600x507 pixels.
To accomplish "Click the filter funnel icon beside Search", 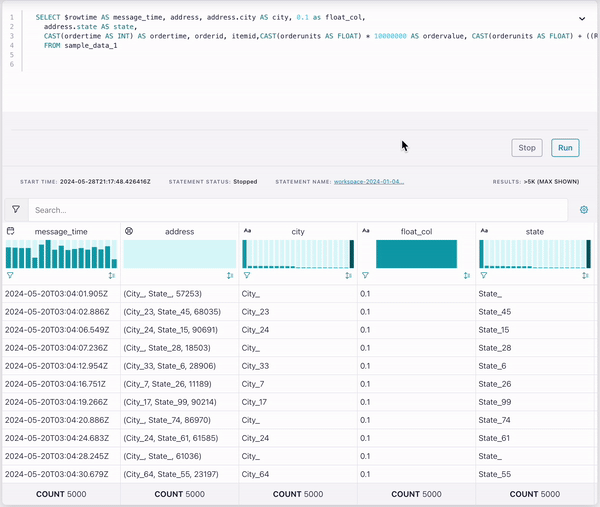I will (16, 210).
